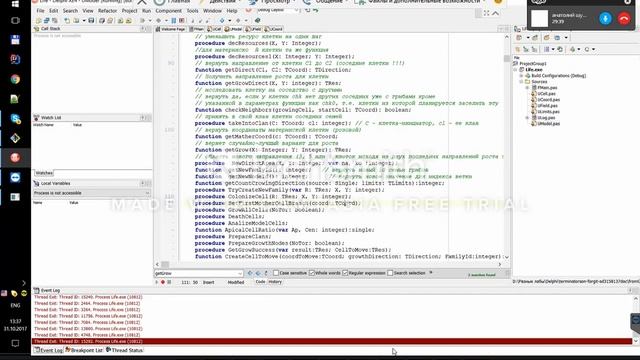Click the Step Over debug icon
This screenshot has width=640, height=360.
[200, 20]
